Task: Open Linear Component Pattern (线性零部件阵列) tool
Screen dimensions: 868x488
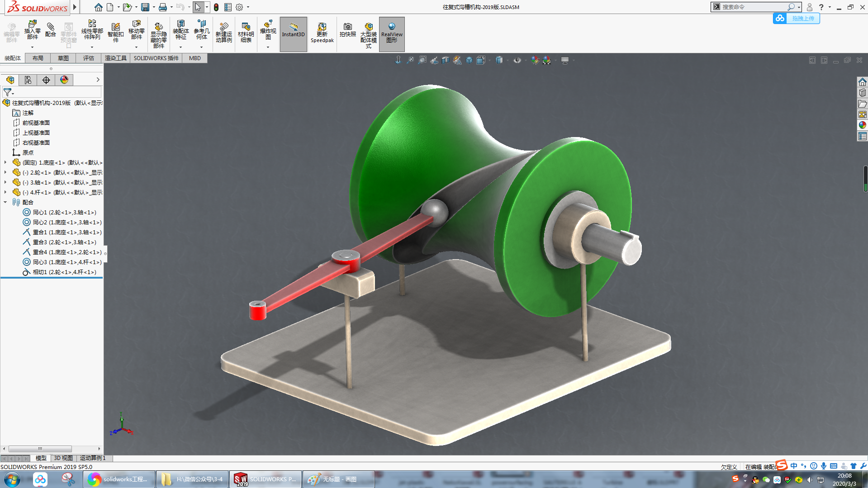Action: tap(92, 30)
